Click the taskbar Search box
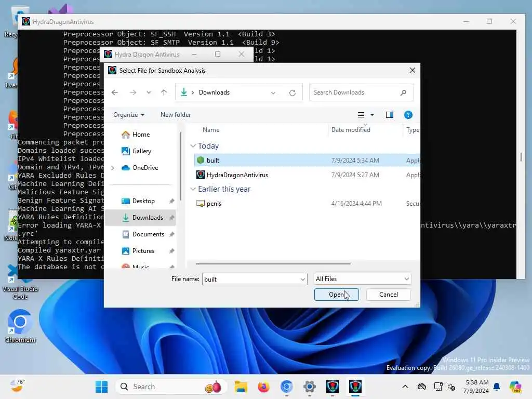The width and height of the screenshot is (532, 399). [171, 387]
